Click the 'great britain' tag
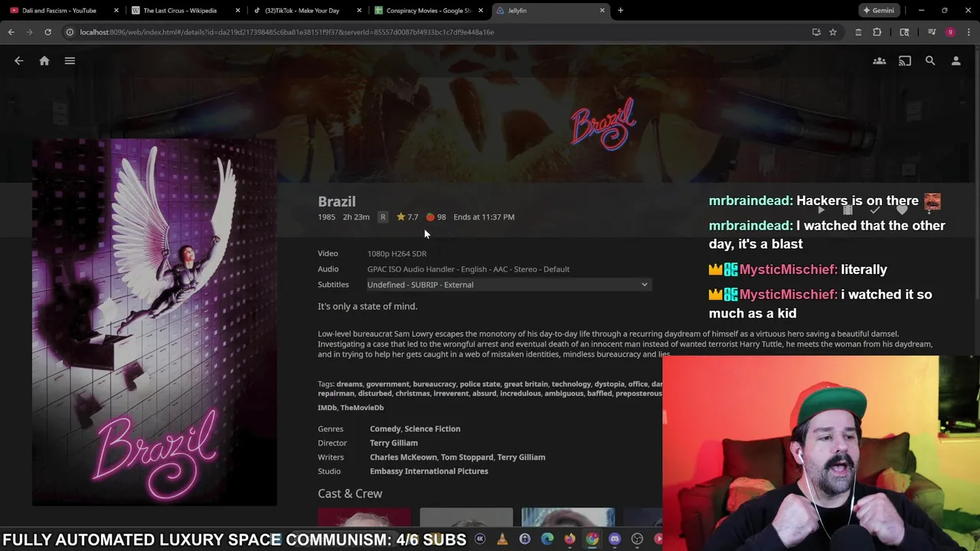This screenshot has height=551, width=980. coord(526,384)
